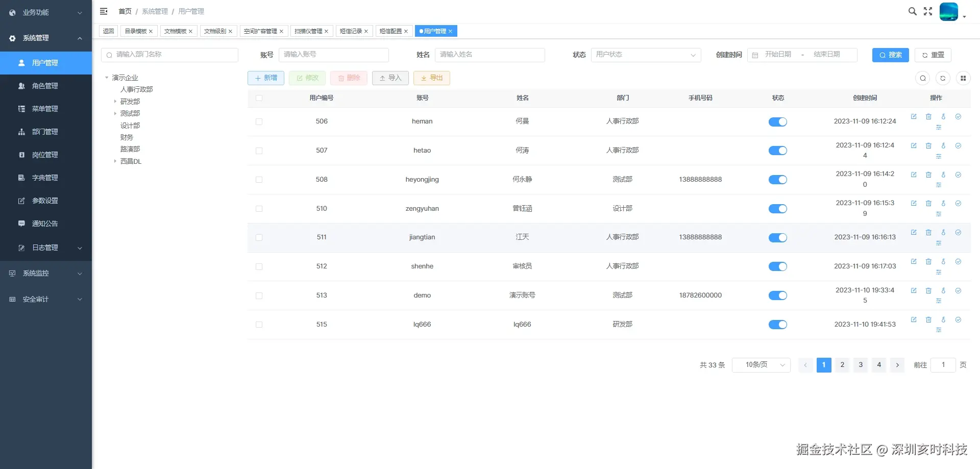This screenshot has height=469, width=980.
Task: Click the check-circle icon for shenhe row
Action: tap(958, 261)
